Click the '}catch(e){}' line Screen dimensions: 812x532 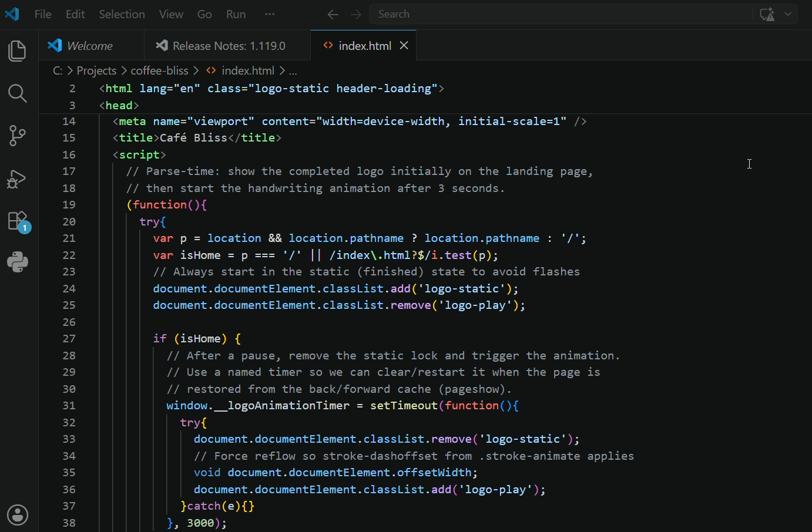coord(217,506)
